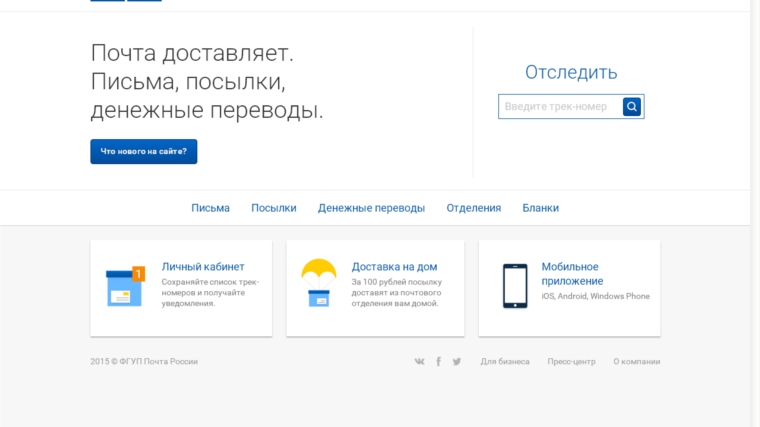760x427 pixels.
Task: Follow the О компании footer link
Action: pyautogui.click(x=636, y=362)
